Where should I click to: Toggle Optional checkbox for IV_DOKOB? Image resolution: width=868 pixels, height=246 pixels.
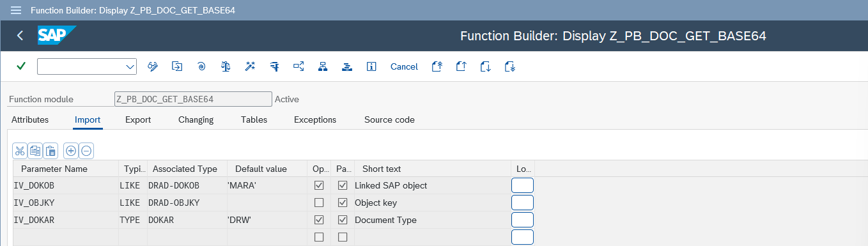[x=319, y=185]
